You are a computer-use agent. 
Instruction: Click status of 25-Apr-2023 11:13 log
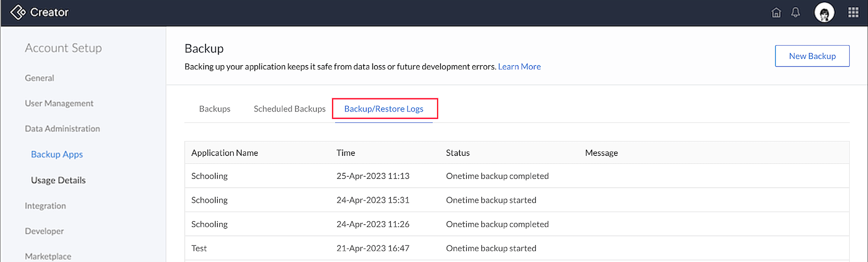[497, 176]
